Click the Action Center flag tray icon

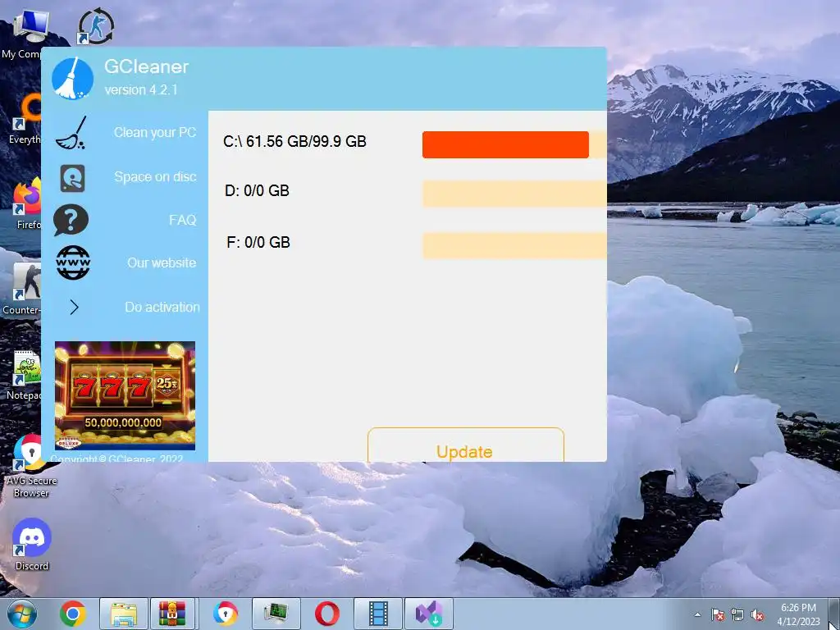(x=718, y=615)
